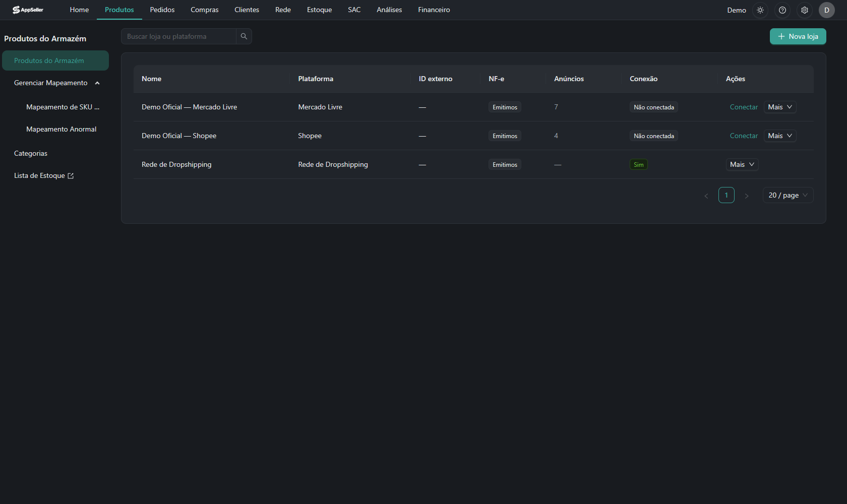This screenshot has width=847, height=504.
Task: Open Mais dropdown for Mercado Livre row
Action: [x=780, y=107]
